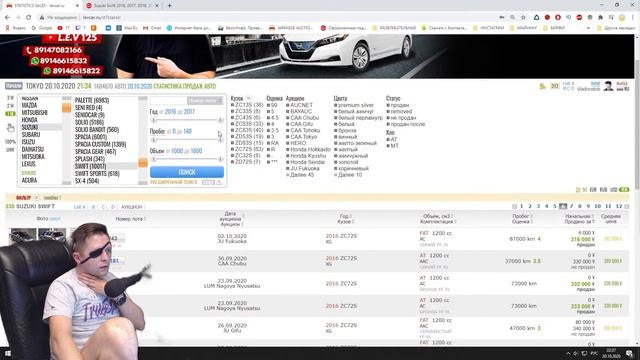Open the Mail.Ru bookmark

click(x=127, y=28)
